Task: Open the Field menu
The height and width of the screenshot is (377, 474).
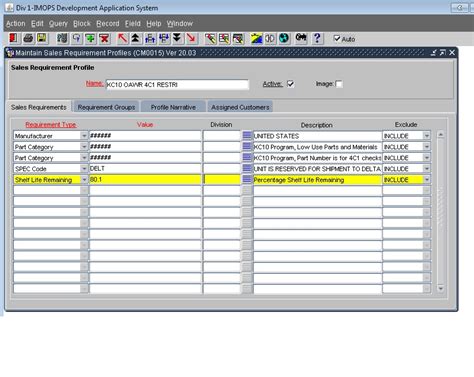Action: 133,24
